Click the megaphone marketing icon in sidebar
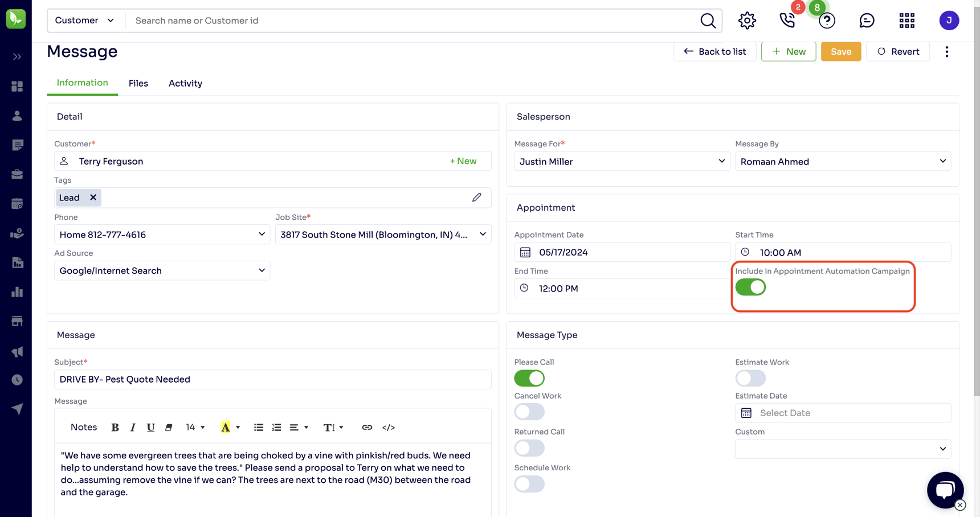Viewport: 980px width, 517px height. point(17,351)
